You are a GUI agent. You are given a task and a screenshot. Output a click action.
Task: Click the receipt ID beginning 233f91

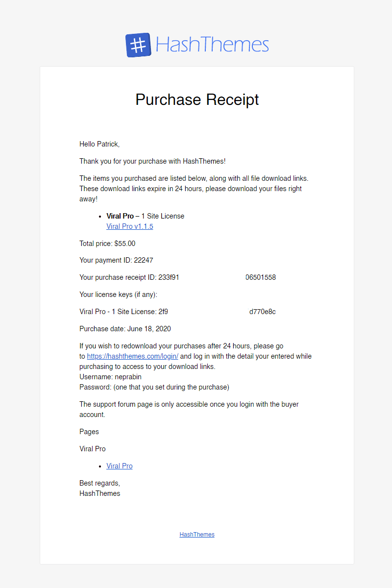[169, 277]
